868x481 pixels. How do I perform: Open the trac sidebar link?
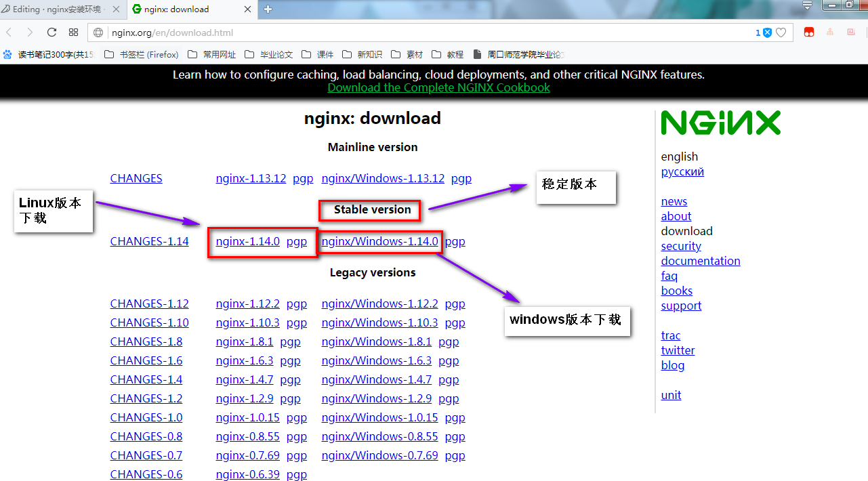click(x=671, y=335)
